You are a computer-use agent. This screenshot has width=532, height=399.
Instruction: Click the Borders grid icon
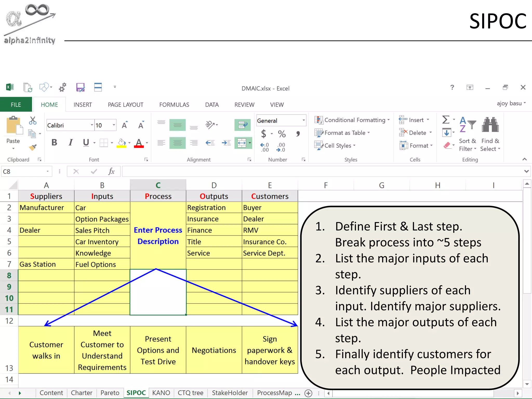[104, 143]
